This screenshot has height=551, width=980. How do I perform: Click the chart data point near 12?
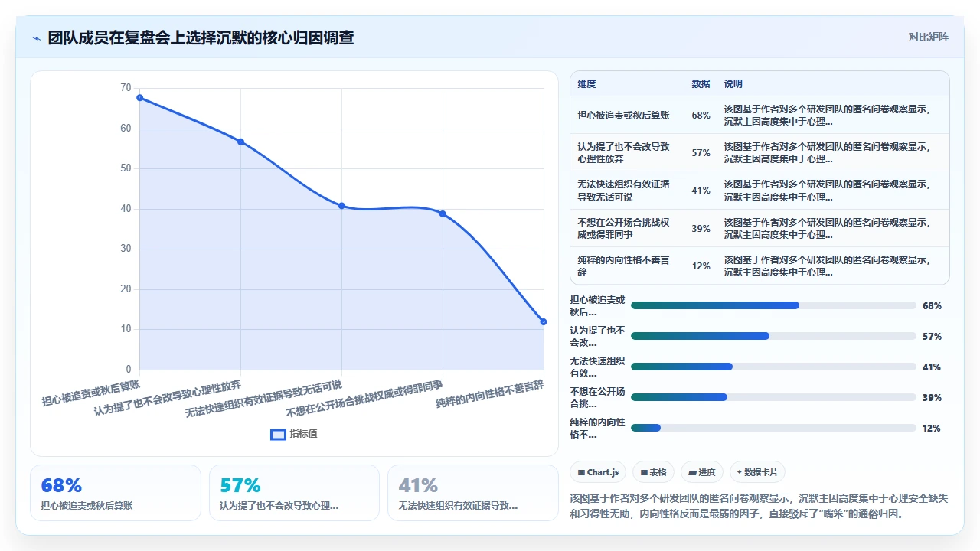pyautogui.click(x=544, y=322)
